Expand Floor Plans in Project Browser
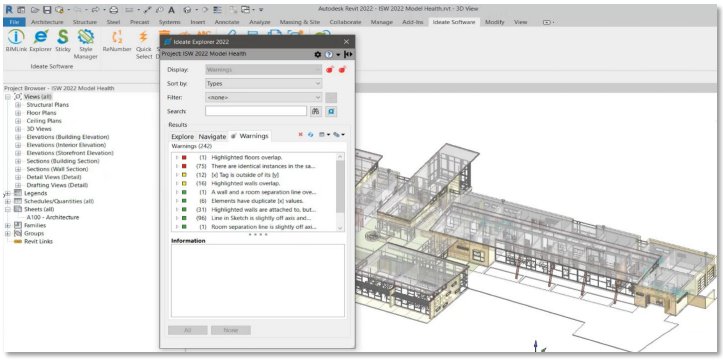This screenshot has height=361, width=723. pos(18,112)
